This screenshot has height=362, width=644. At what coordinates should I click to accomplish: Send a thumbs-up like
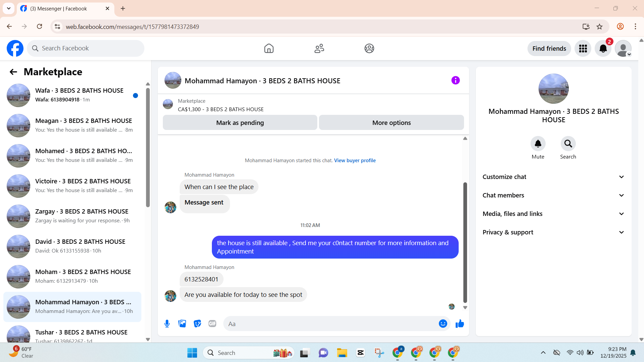(460, 324)
